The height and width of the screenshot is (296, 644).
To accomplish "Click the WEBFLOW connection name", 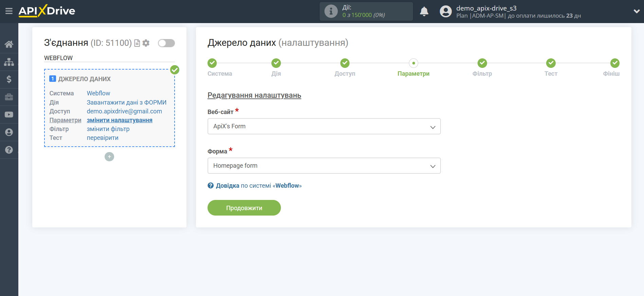I will pyautogui.click(x=58, y=58).
